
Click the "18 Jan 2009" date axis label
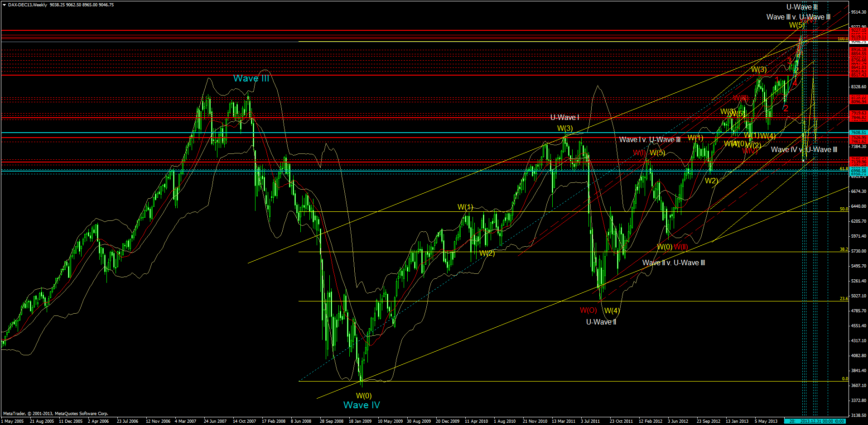pos(361,421)
